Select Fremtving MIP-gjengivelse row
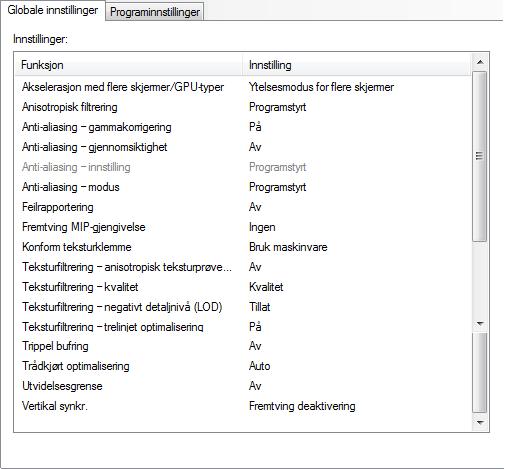 84,227
